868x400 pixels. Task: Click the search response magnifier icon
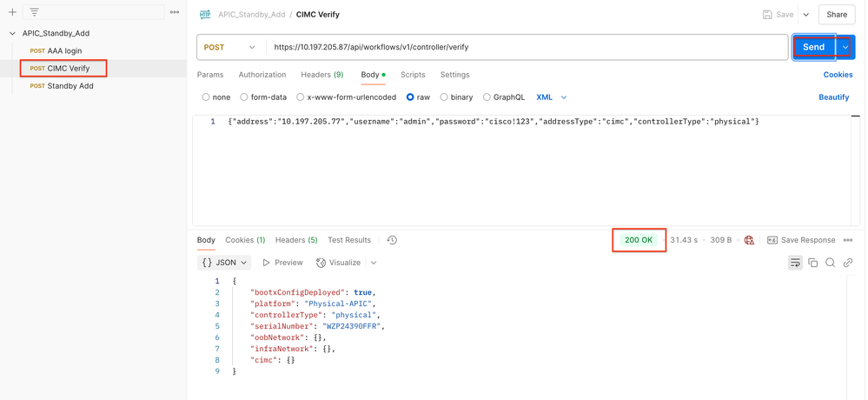830,263
